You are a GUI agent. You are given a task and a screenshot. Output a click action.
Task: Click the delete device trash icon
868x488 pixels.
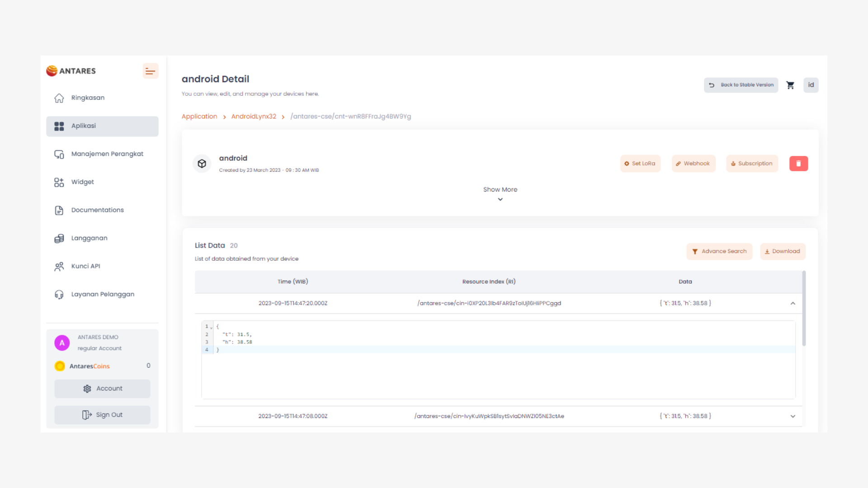[x=798, y=163]
